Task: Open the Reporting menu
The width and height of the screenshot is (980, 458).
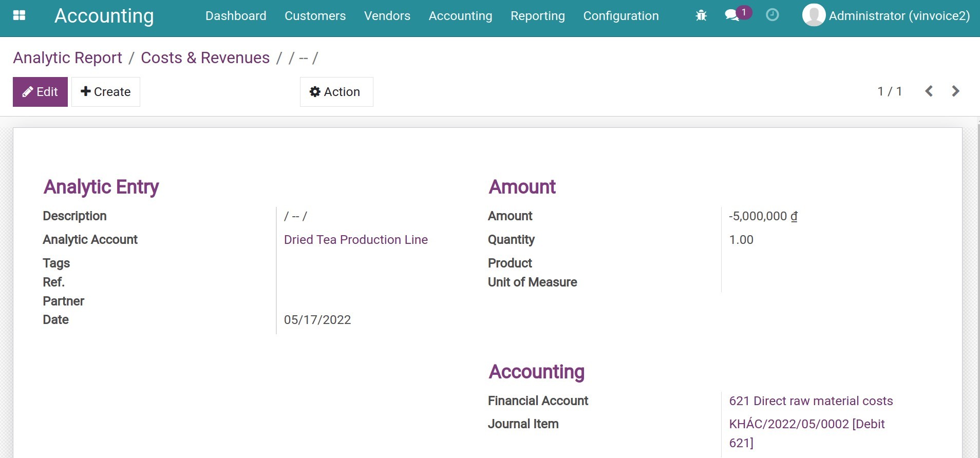Action: 537,16
